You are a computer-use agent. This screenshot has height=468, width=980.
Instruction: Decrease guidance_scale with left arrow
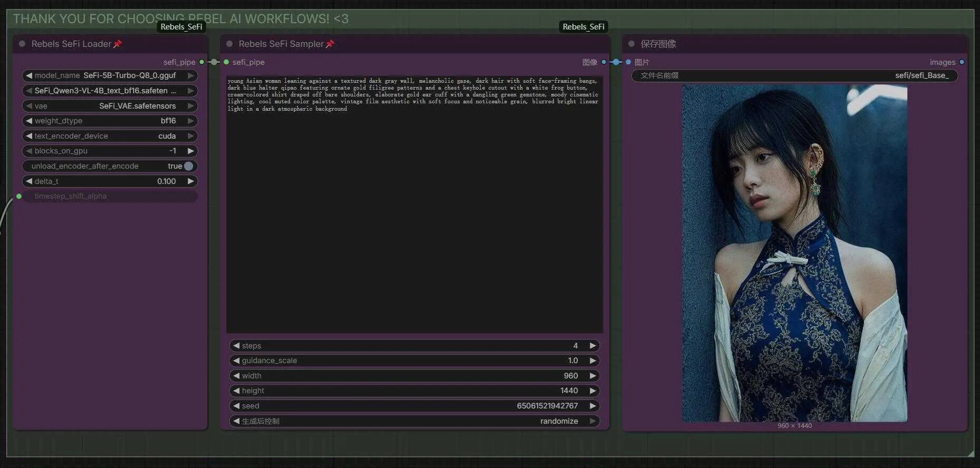point(236,360)
